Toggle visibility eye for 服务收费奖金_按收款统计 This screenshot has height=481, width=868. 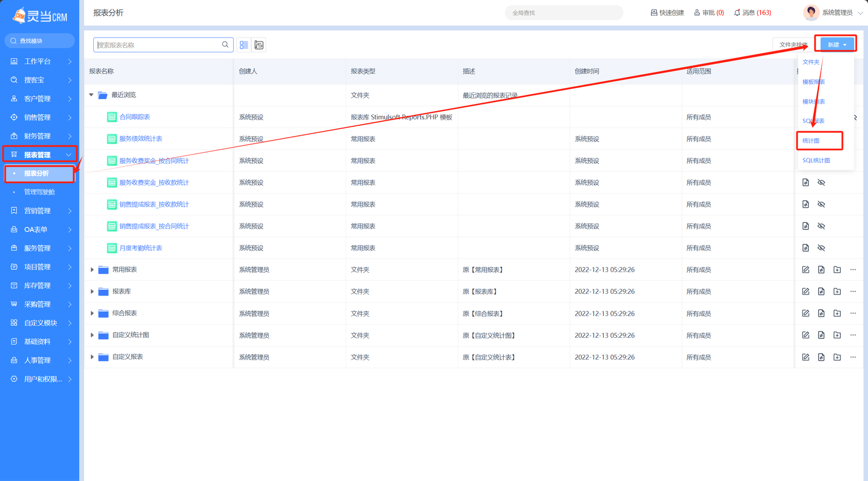click(821, 183)
